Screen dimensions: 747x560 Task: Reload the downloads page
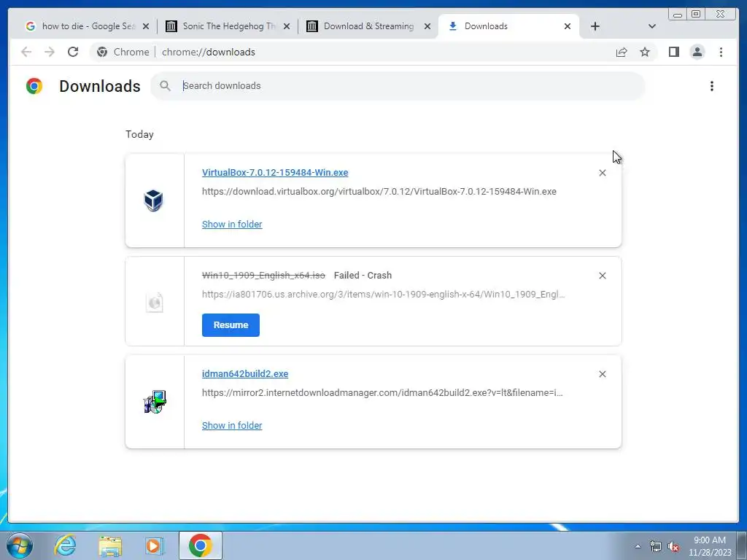point(73,52)
